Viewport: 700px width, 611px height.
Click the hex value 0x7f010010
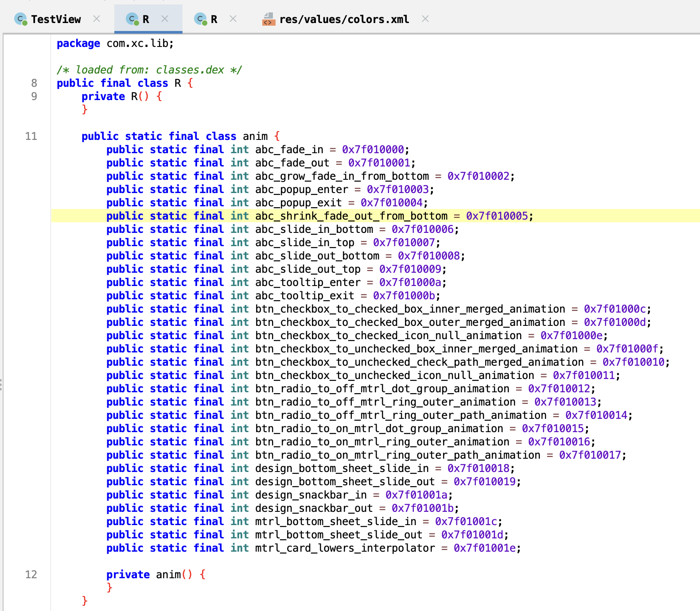633,362
